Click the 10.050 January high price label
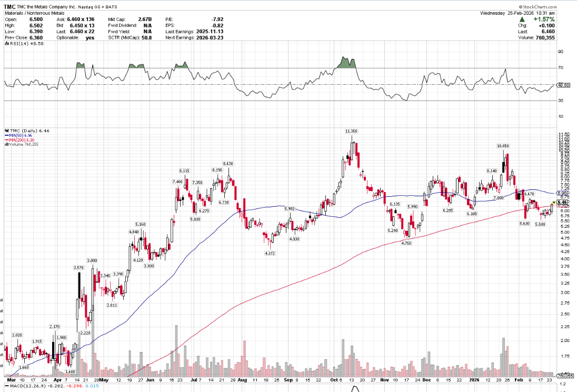Screen dimensions: 577x392 [503, 146]
